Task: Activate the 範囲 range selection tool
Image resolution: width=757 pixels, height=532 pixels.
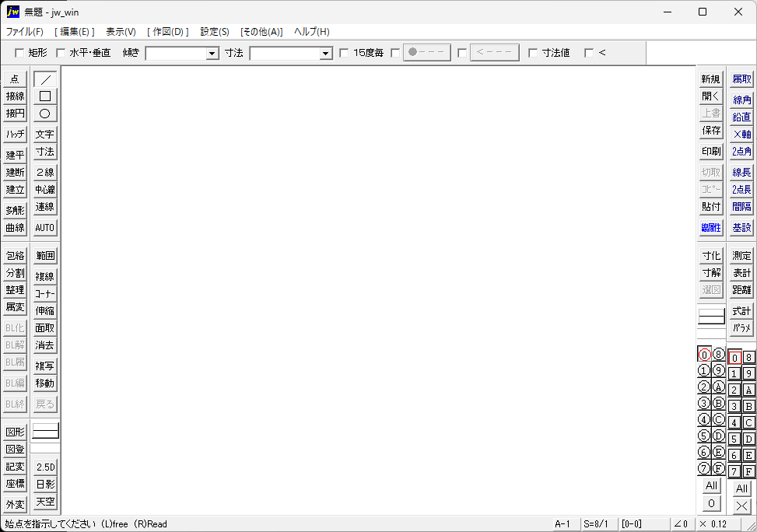Action: pos(45,255)
